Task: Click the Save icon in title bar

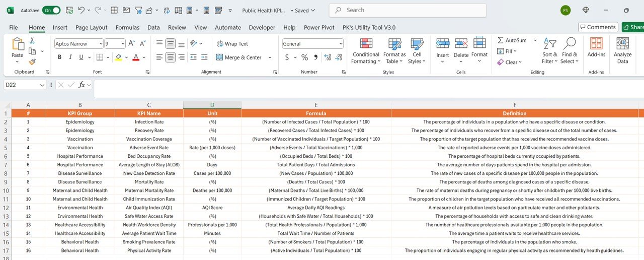Action: [x=69, y=10]
